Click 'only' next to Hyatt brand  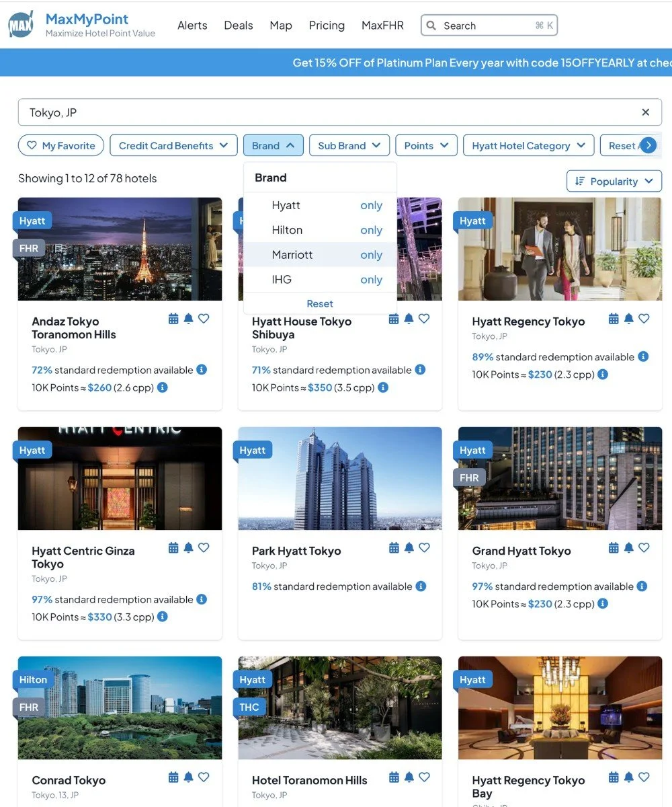(371, 206)
